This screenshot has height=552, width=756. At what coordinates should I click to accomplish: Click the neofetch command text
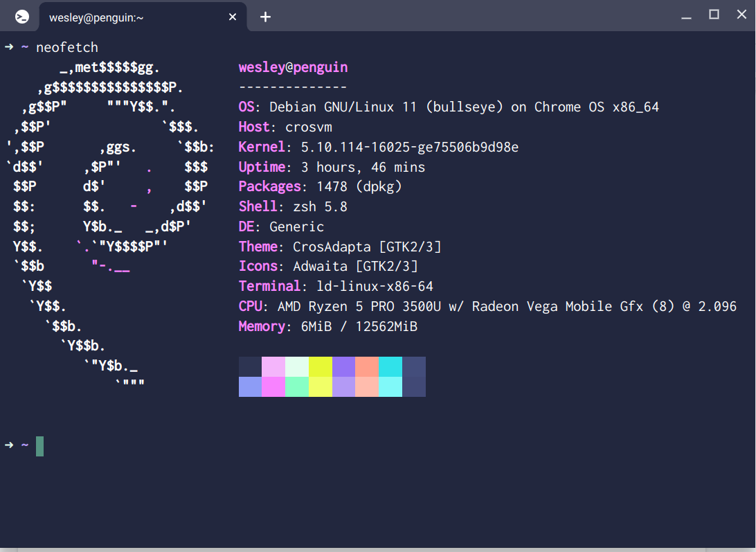[x=67, y=47]
